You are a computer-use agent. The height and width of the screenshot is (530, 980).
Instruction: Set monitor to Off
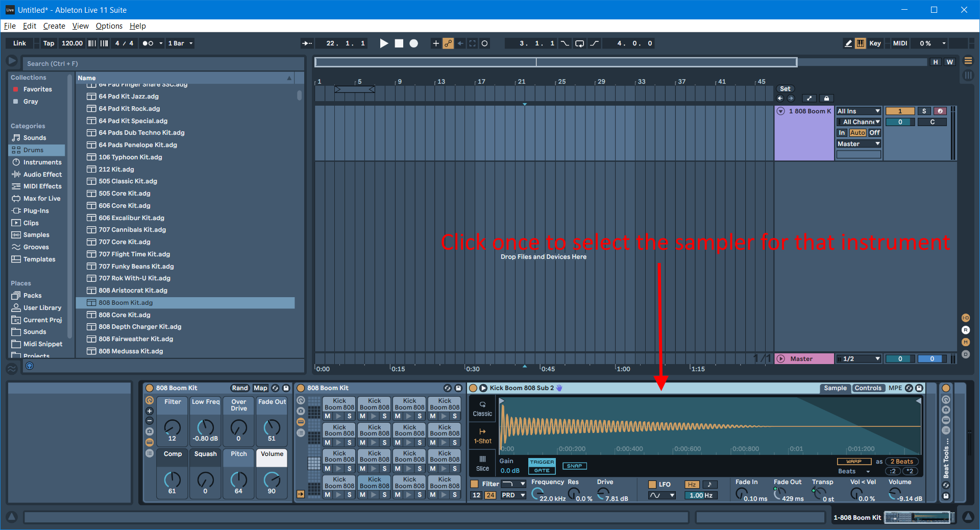[x=874, y=133]
